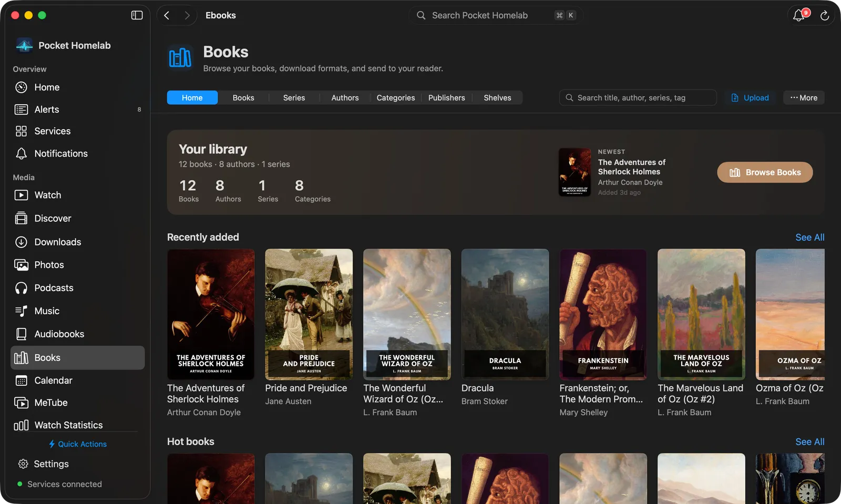This screenshot has width=841, height=504.
Task: Switch to the Authors tab
Action: coord(345,98)
